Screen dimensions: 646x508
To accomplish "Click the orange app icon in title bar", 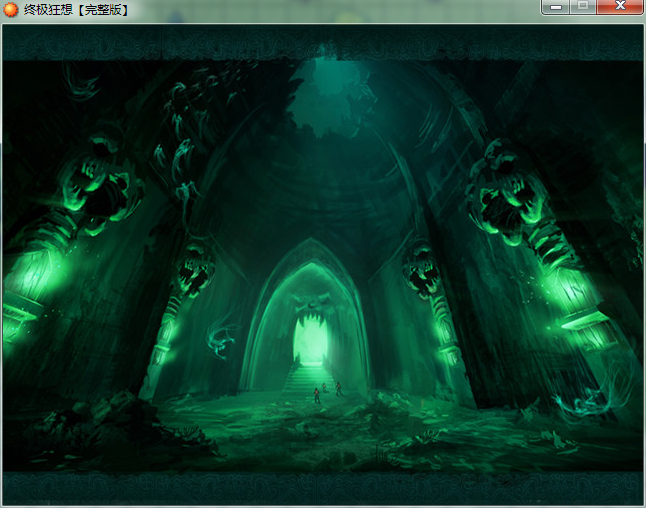I will (x=10, y=9).
